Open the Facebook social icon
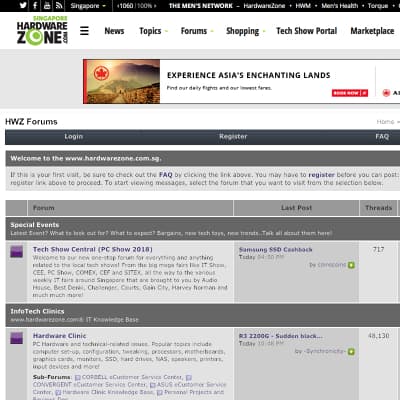This screenshot has height=400, width=400. [x=35, y=5]
